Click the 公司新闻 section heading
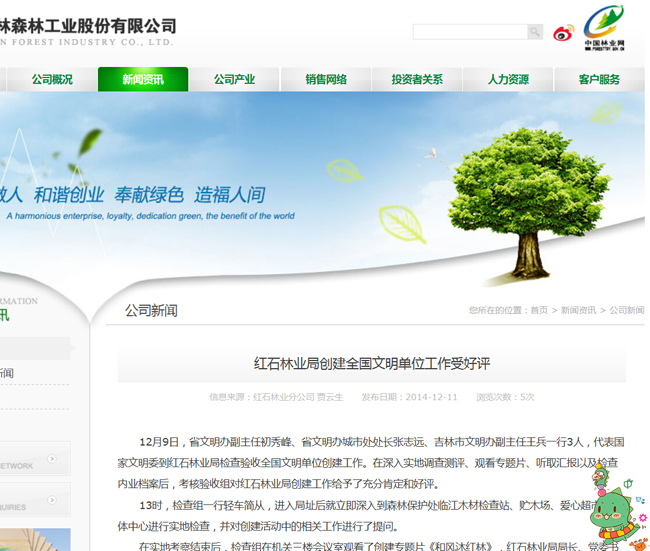Screen dimensions: 650x551 point(151,311)
